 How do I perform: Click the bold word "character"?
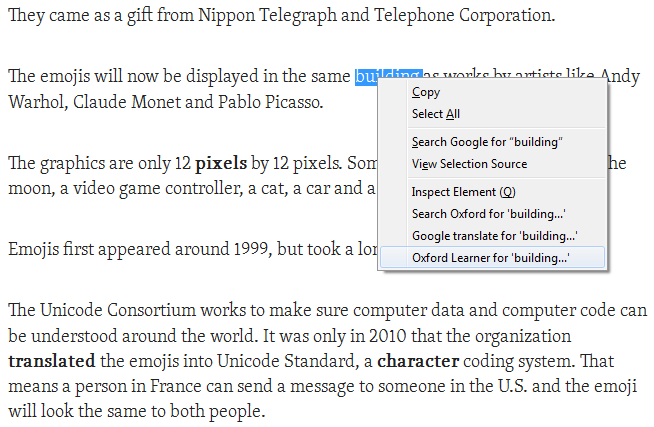(418, 361)
